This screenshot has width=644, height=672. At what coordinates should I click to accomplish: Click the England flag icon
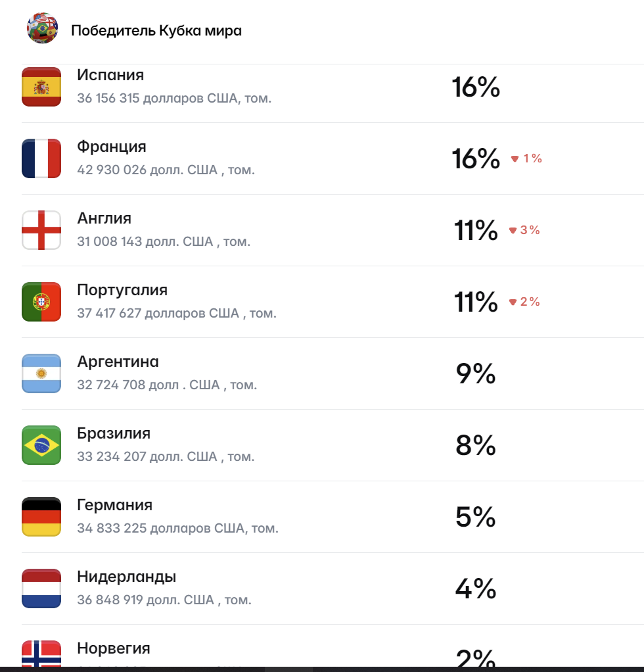pos(41,229)
